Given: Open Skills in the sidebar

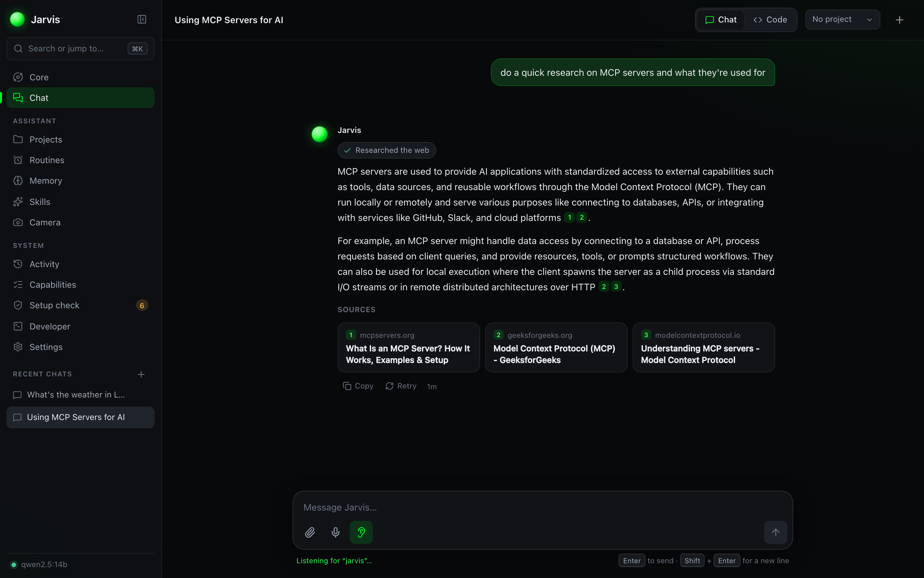Looking at the screenshot, I should 81,202.
